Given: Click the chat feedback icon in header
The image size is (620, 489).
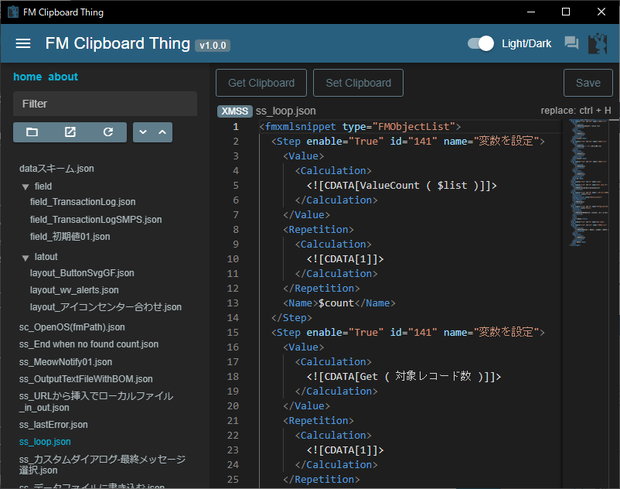Looking at the screenshot, I should 571,43.
